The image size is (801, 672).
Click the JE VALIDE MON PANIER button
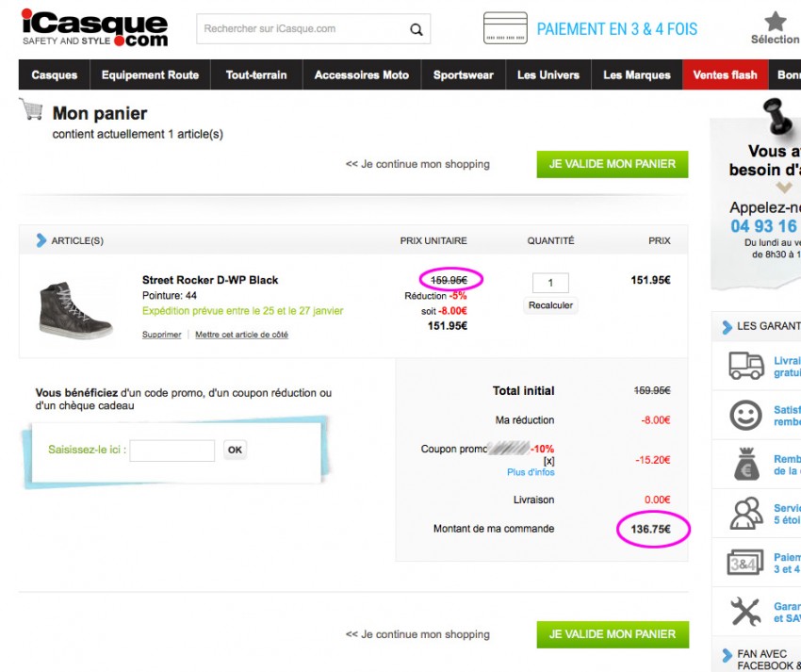click(x=612, y=164)
